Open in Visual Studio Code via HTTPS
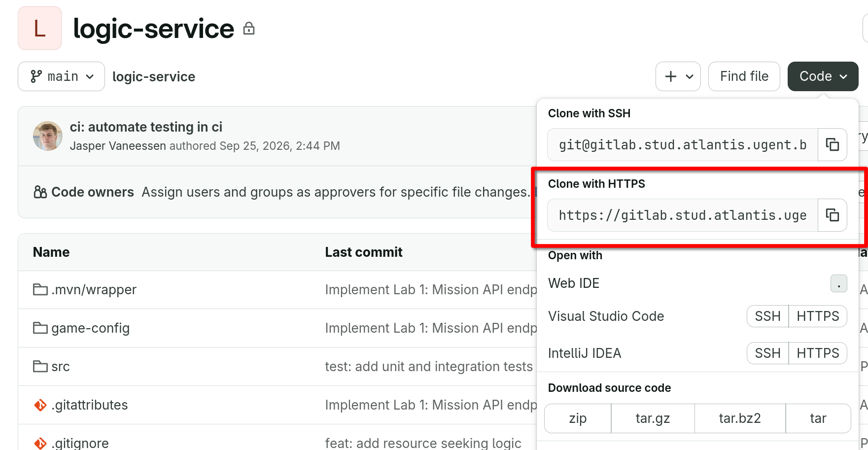 tap(818, 316)
